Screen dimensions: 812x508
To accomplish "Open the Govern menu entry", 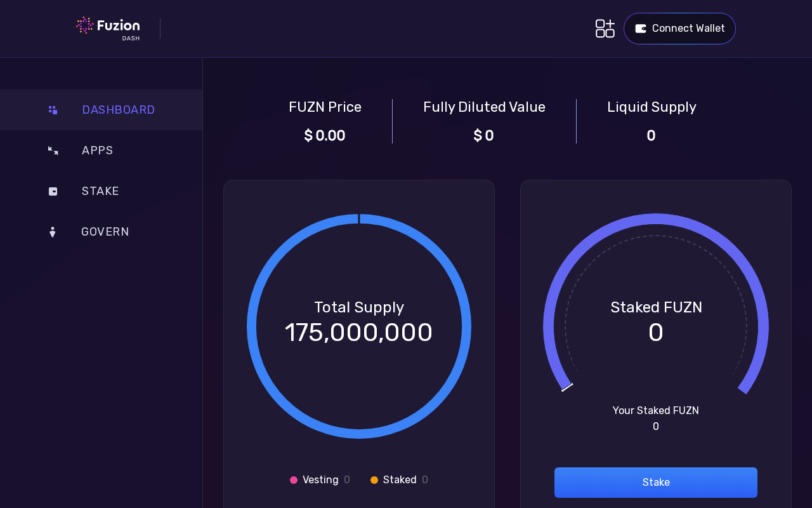I will pos(105,232).
